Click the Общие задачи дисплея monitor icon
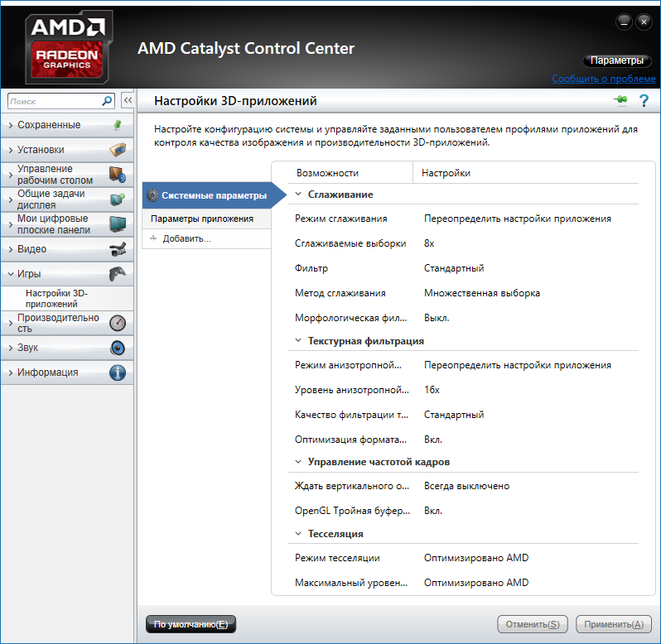661x644 pixels. (118, 199)
